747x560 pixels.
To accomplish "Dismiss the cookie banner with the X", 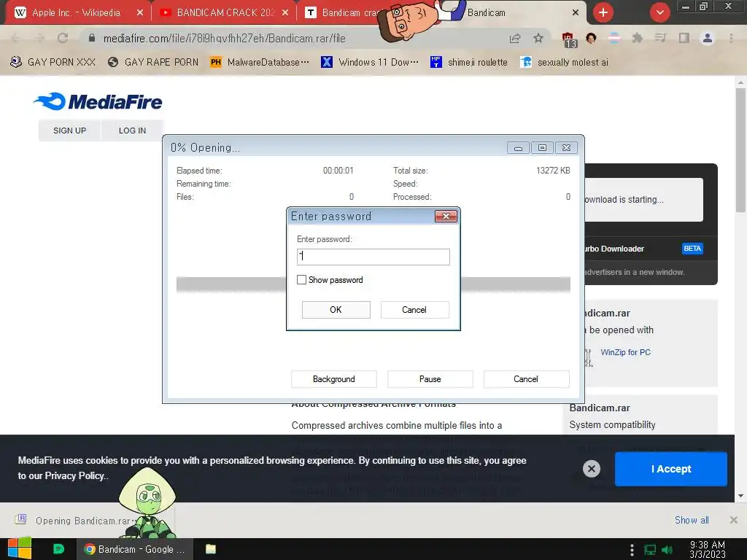I will pyautogui.click(x=591, y=469).
